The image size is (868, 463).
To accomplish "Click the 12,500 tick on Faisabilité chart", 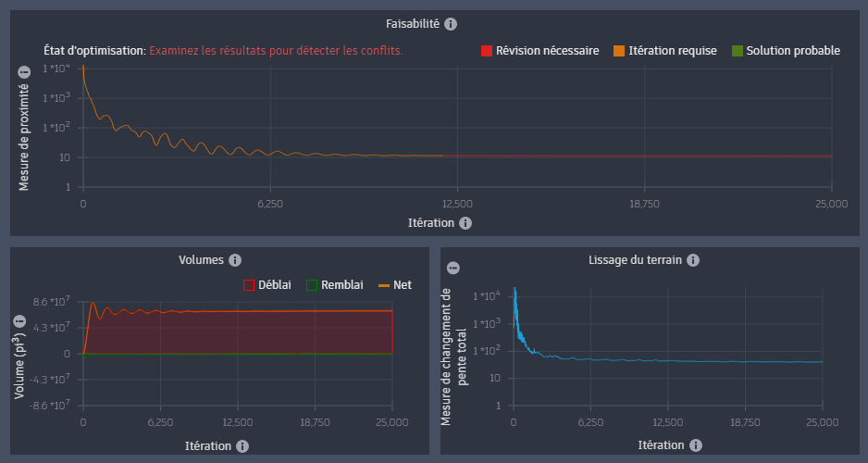I will [457, 204].
